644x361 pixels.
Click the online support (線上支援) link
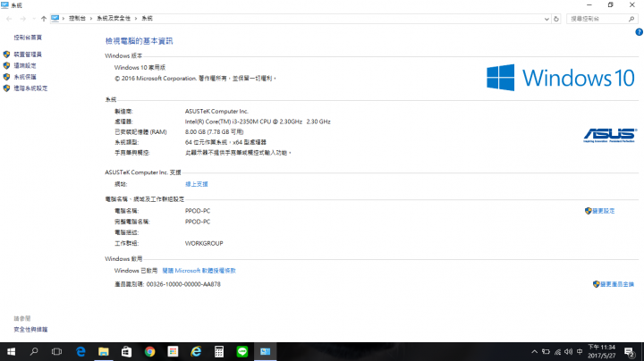coord(196,184)
